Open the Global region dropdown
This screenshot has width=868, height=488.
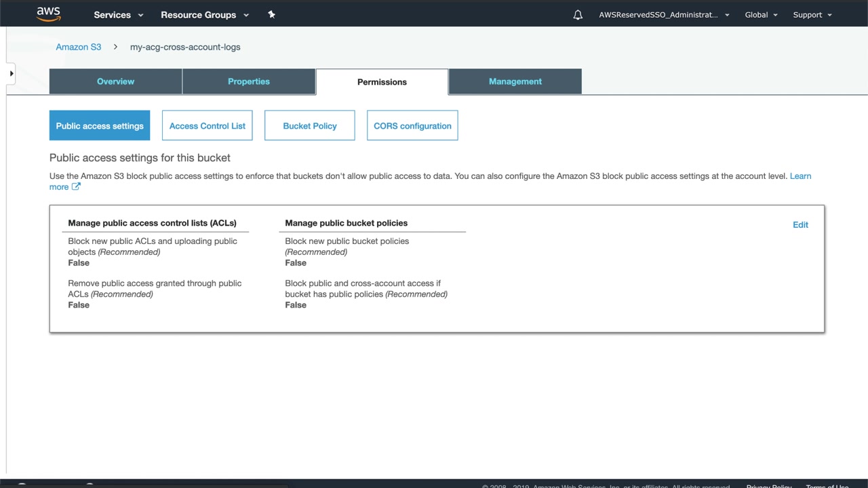coord(762,15)
